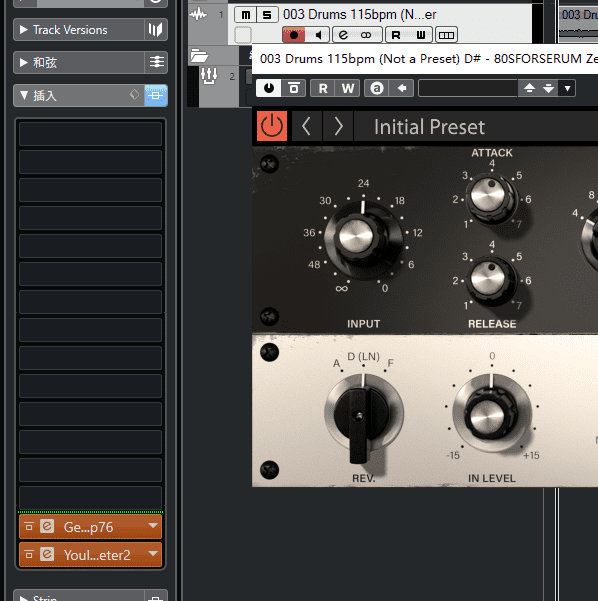Screen dimensions: 598x601
Task: Click the Track Versions icon
Action: coord(156,30)
